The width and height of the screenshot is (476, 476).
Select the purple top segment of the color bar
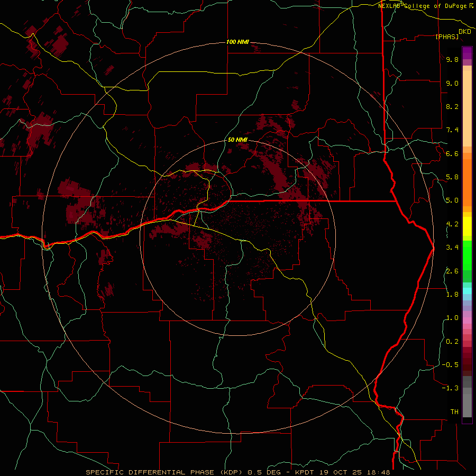click(x=467, y=53)
